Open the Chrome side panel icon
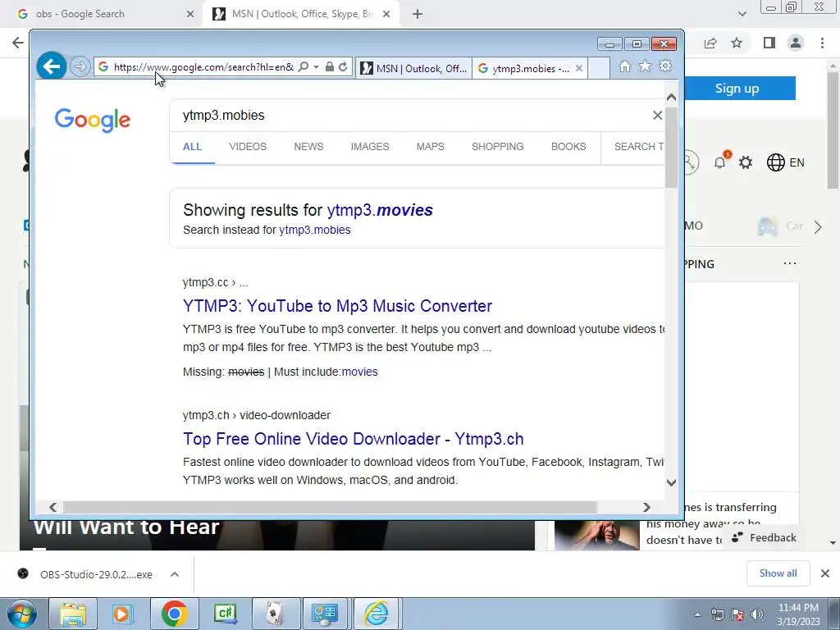 click(769, 43)
